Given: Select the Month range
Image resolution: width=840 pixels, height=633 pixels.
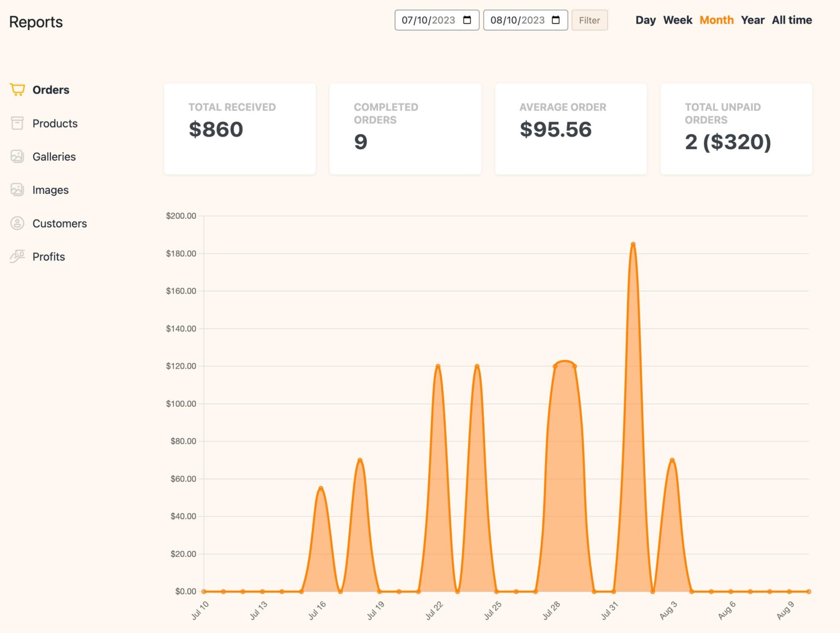Looking at the screenshot, I should point(717,20).
